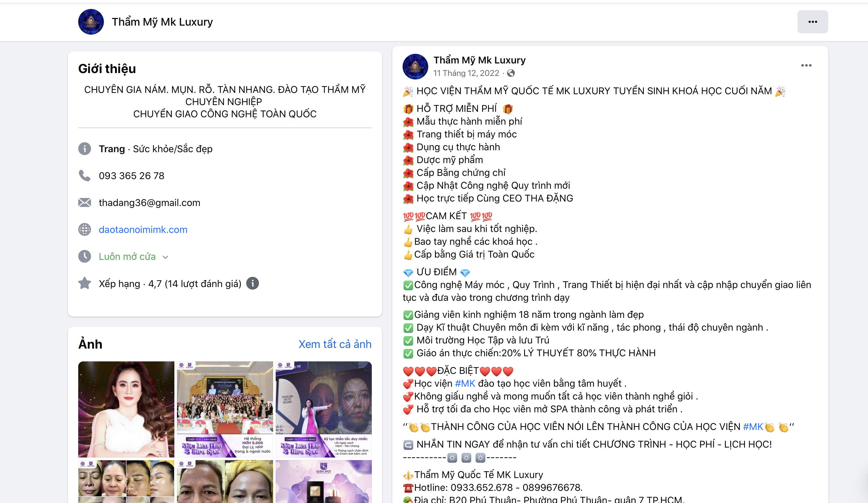Open the woman portrait photo thumbnail
The width and height of the screenshot is (868, 503).
pyautogui.click(x=126, y=409)
